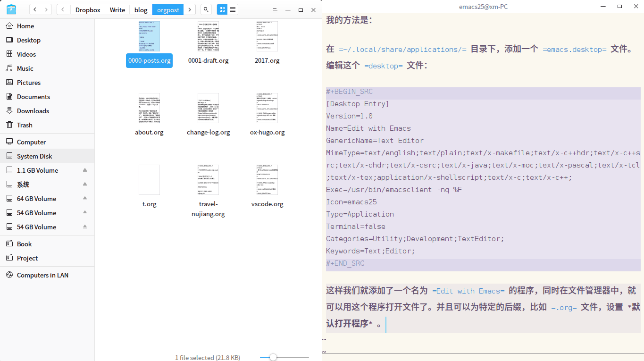Eject the 1.1 GB Volume

point(85,170)
